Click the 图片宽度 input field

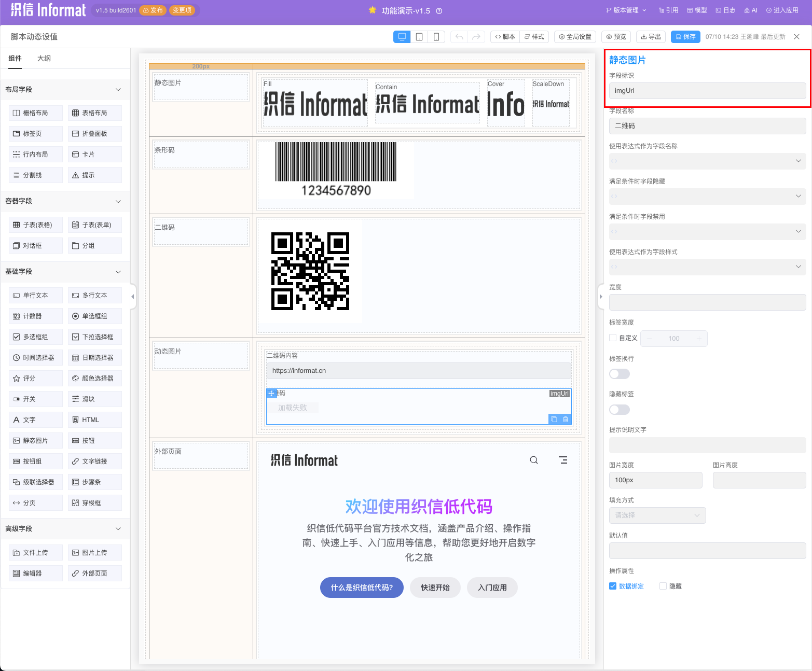(x=655, y=480)
